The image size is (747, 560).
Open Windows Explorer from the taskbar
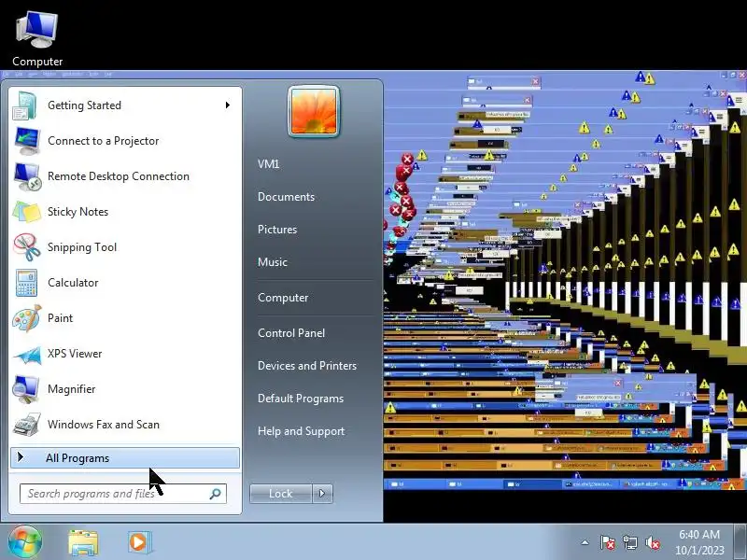(83, 542)
